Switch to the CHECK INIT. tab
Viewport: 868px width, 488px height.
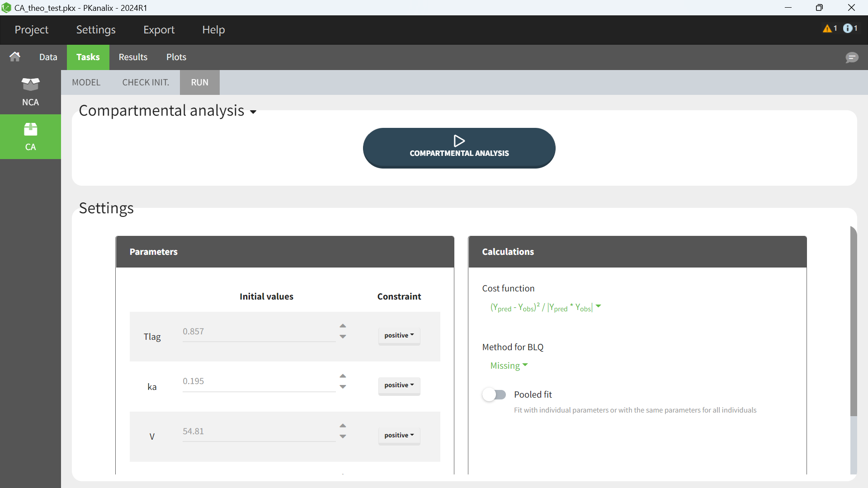tap(146, 82)
